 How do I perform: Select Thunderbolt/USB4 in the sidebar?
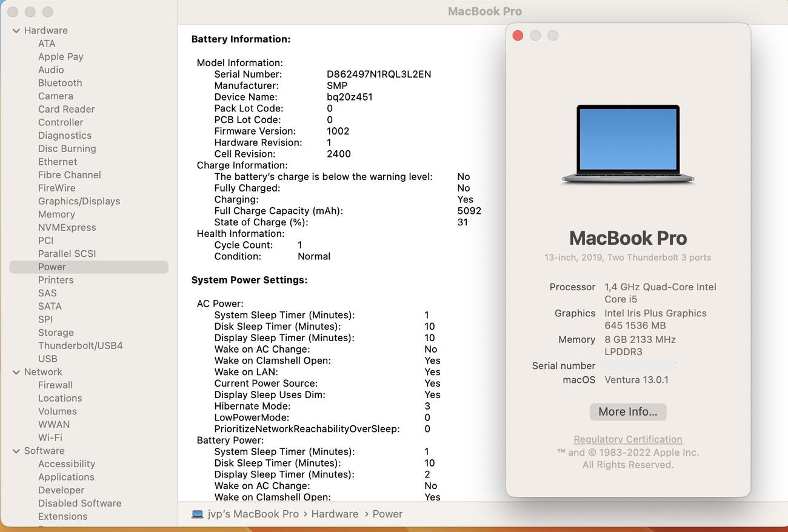(81, 345)
